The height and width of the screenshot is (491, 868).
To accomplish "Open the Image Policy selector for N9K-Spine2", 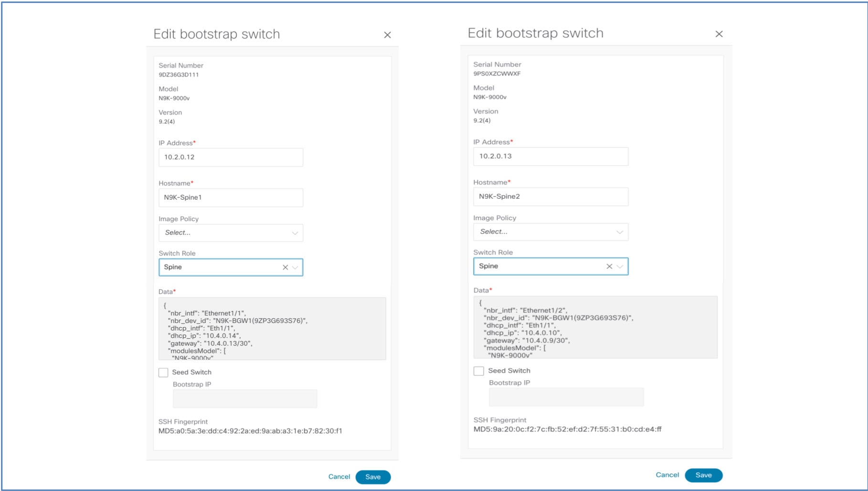I will tap(550, 232).
